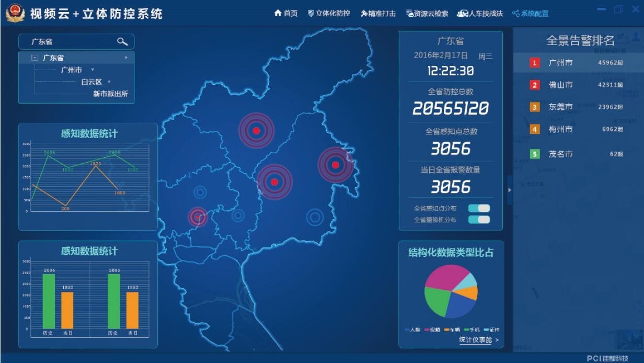Go to 人车技战法 menu
This screenshot has height=363, width=644.
[480, 14]
